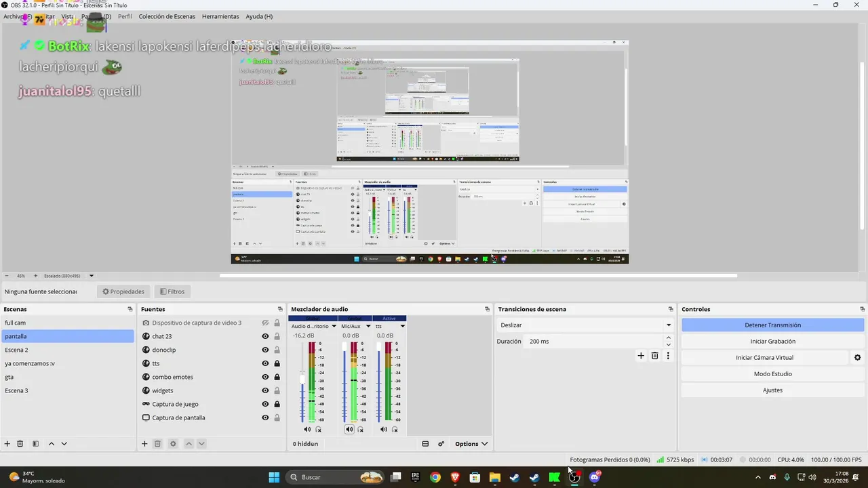Open Mic/Aux channel dropdown arrow
This screenshot has width=868, height=488.
(367, 326)
